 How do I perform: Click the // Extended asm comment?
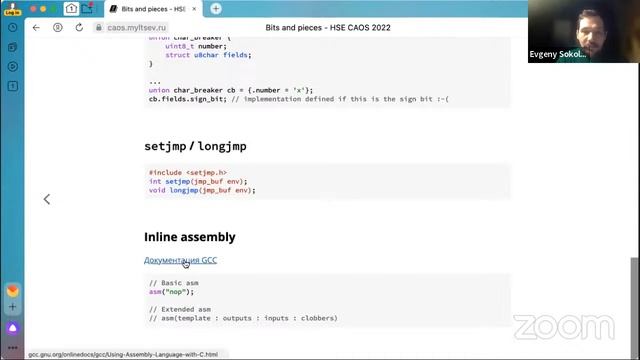(180, 309)
